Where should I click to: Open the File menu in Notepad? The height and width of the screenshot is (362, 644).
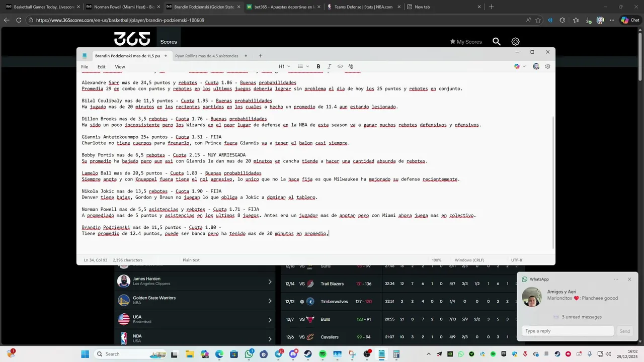(x=85, y=67)
